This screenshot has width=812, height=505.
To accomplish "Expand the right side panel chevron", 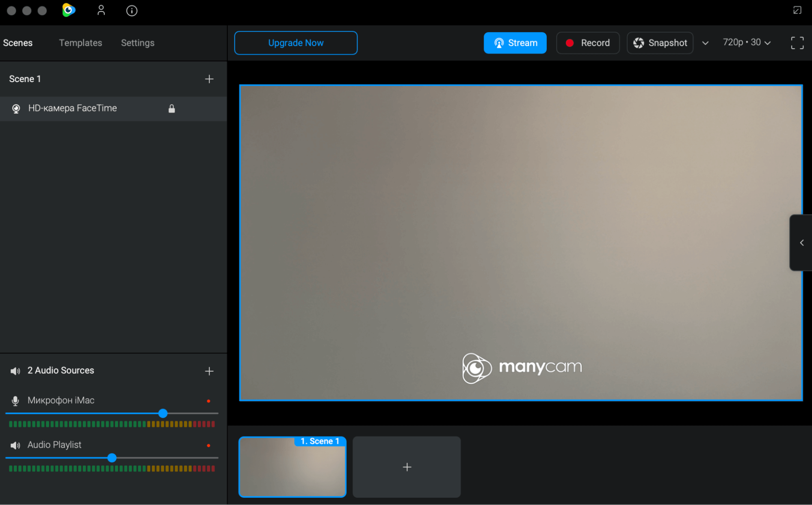I will 801,243.
